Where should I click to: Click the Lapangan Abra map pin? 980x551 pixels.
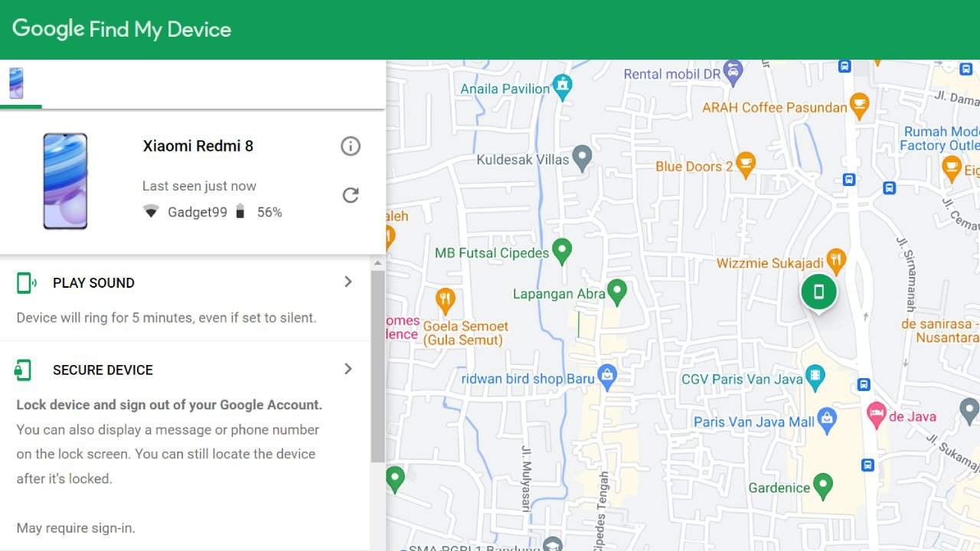click(x=617, y=292)
